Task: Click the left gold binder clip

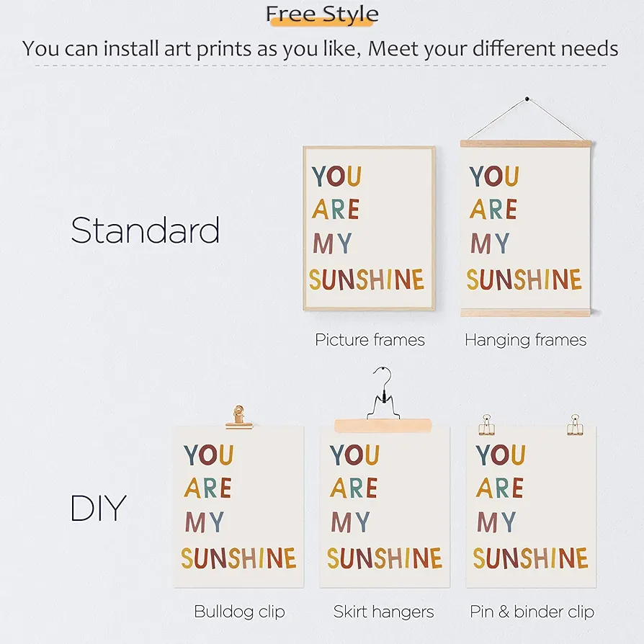Action: pyautogui.click(x=486, y=424)
